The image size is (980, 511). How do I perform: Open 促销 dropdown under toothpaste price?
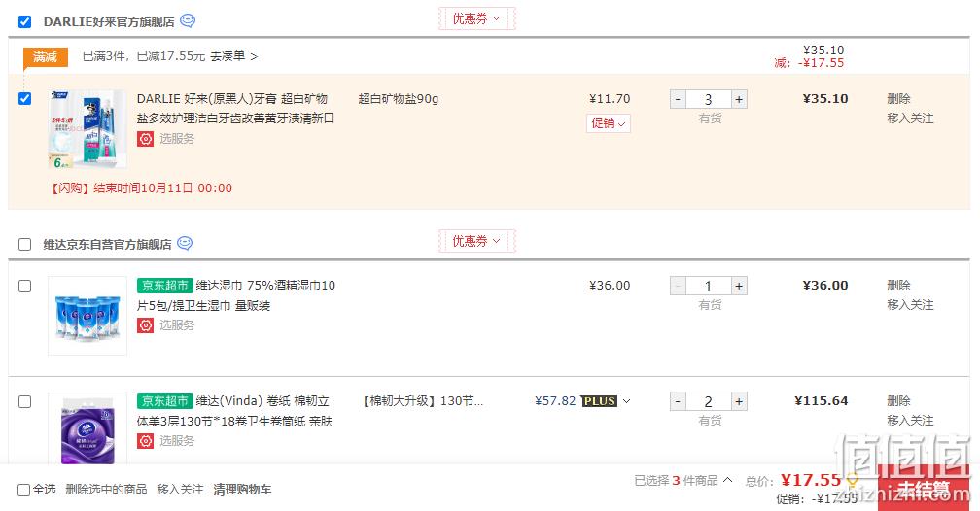(x=609, y=123)
